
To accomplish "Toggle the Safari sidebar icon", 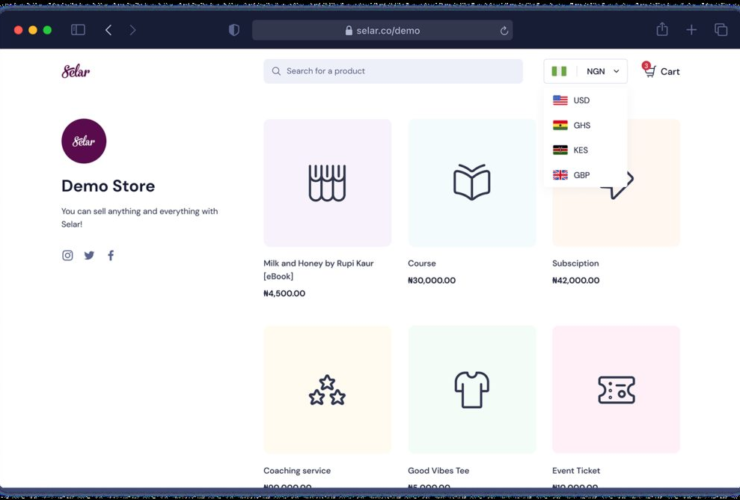I will 78,30.
